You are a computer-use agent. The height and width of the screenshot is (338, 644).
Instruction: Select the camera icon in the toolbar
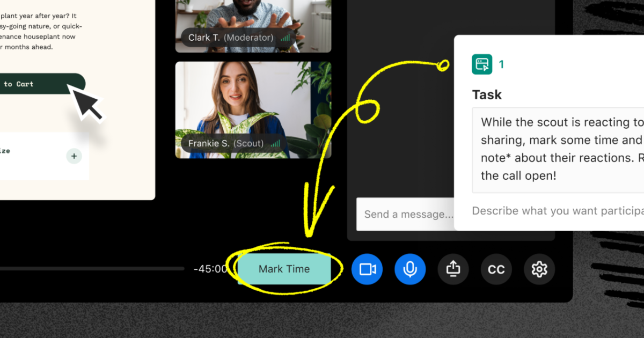[367, 269]
